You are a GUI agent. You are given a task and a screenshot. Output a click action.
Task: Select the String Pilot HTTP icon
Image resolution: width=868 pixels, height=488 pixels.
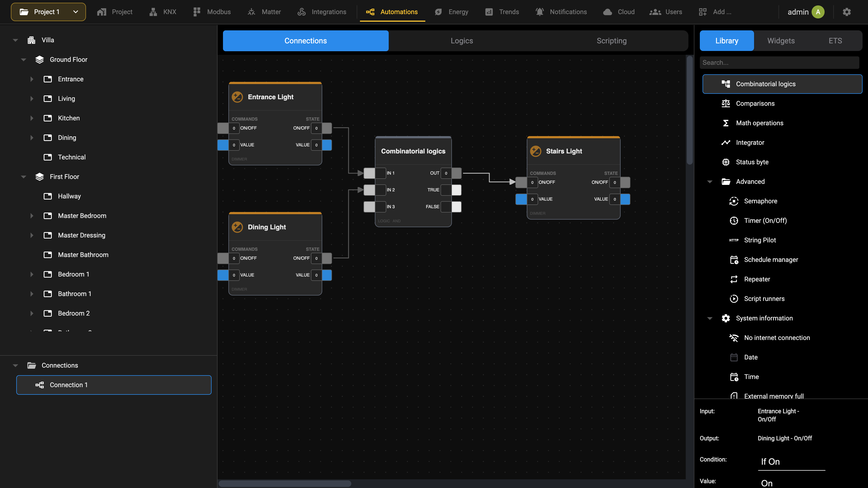coord(734,240)
